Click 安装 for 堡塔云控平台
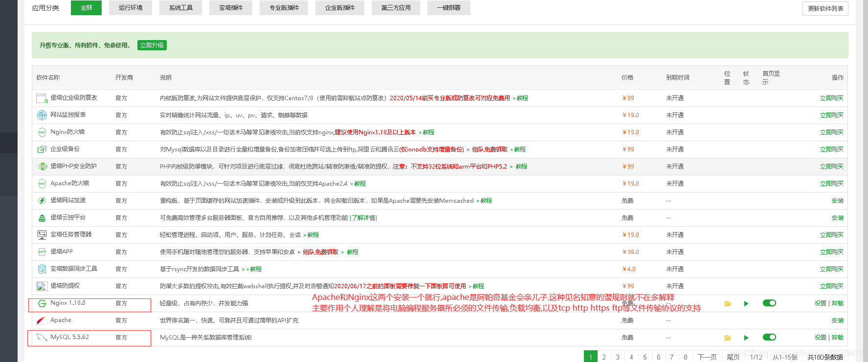 pos(838,218)
